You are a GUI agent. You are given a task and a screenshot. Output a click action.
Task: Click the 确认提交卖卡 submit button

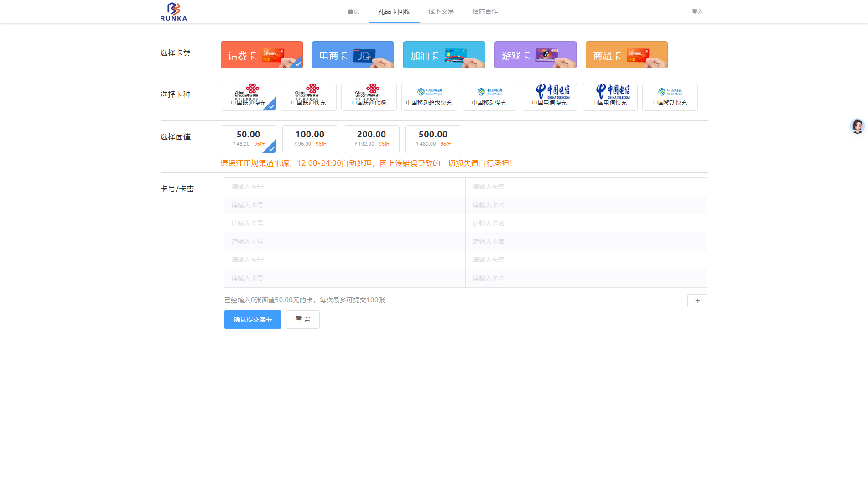[252, 320]
